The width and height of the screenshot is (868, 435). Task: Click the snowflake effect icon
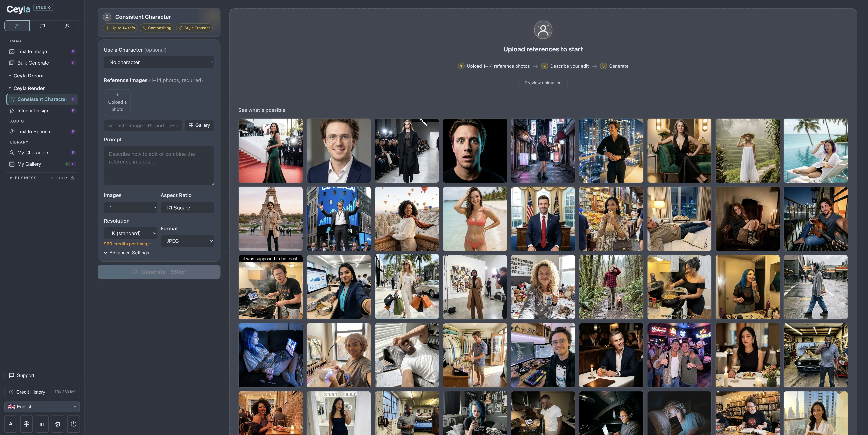pyautogui.click(x=26, y=424)
